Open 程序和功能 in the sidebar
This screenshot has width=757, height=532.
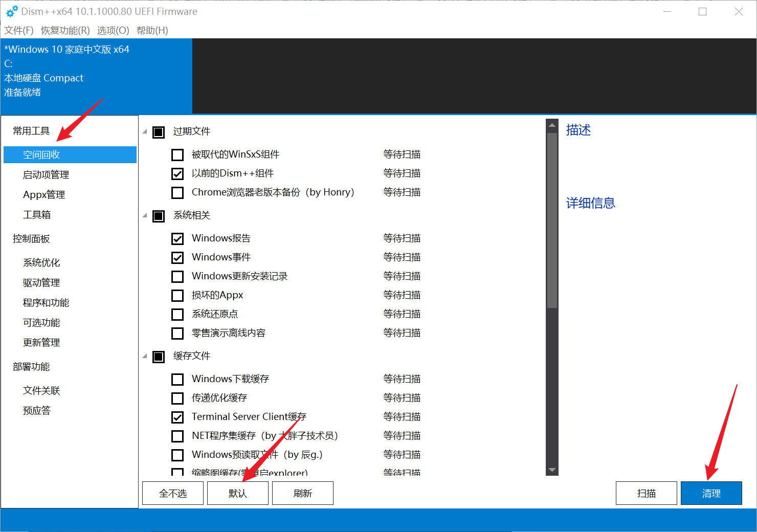[46, 303]
